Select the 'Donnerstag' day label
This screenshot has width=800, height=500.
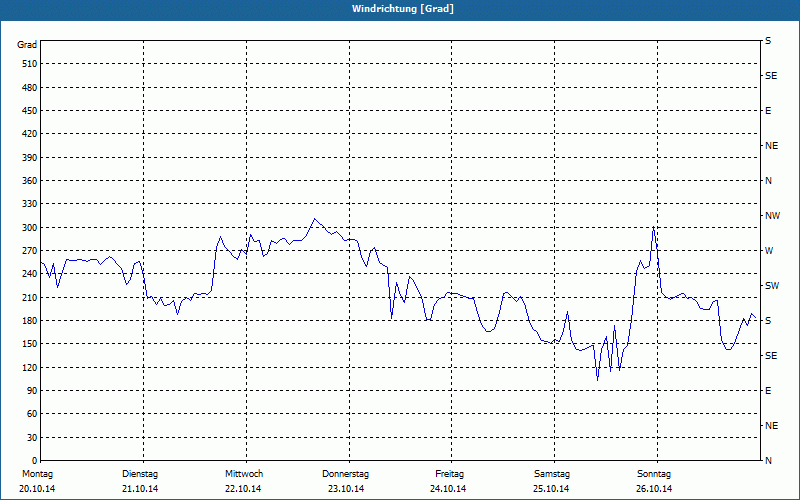point(345,474)
